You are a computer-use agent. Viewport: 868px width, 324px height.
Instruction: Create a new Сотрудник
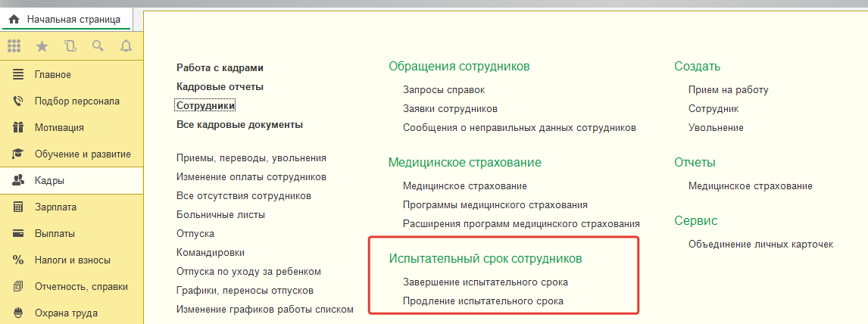coord(713,109)
